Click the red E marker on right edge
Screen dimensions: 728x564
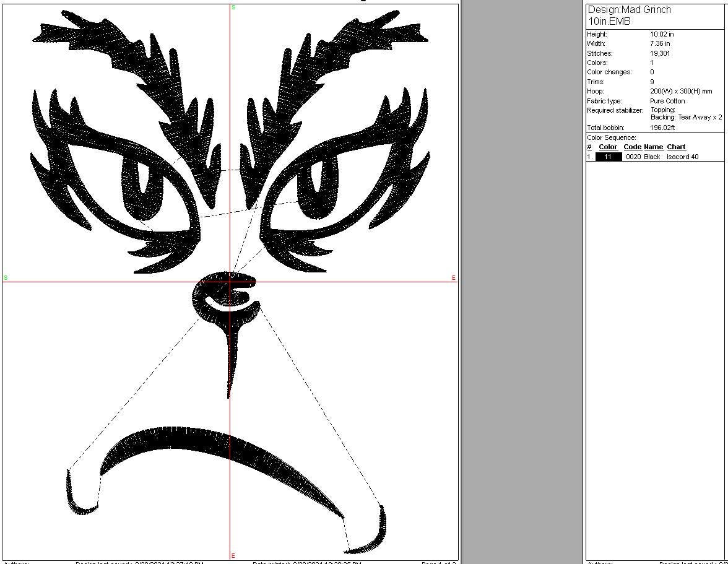pyautogui.click(x=454, y=278)
